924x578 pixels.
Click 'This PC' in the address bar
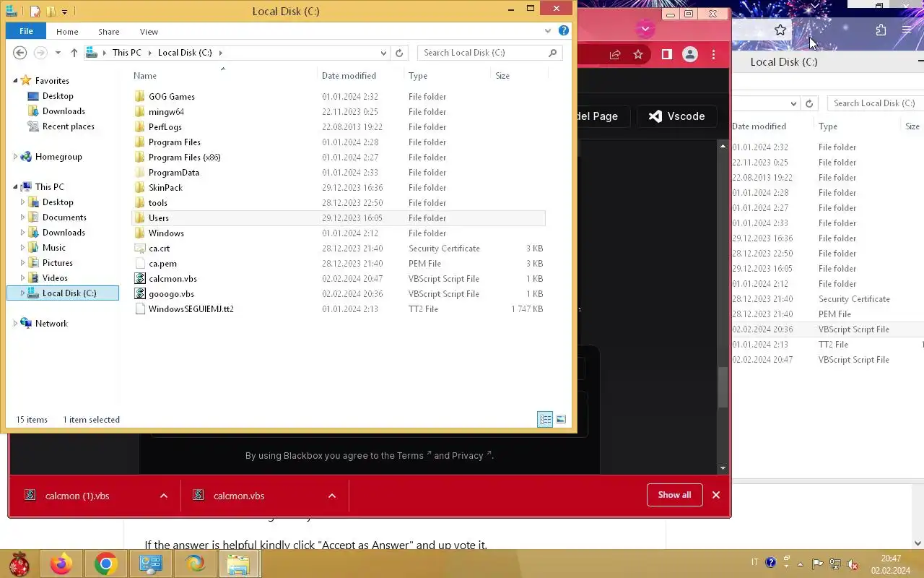click(x=126, y=53)
